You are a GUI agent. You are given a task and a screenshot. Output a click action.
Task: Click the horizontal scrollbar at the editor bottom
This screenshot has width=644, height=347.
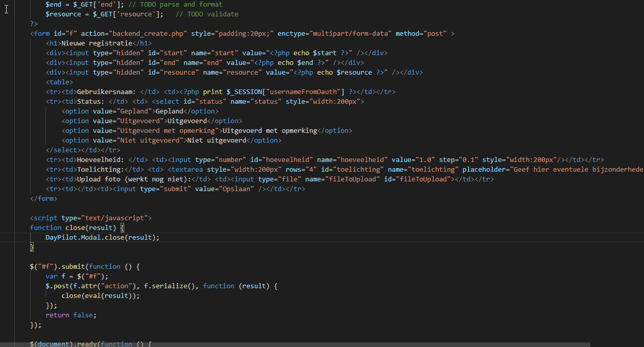[295, 345]
